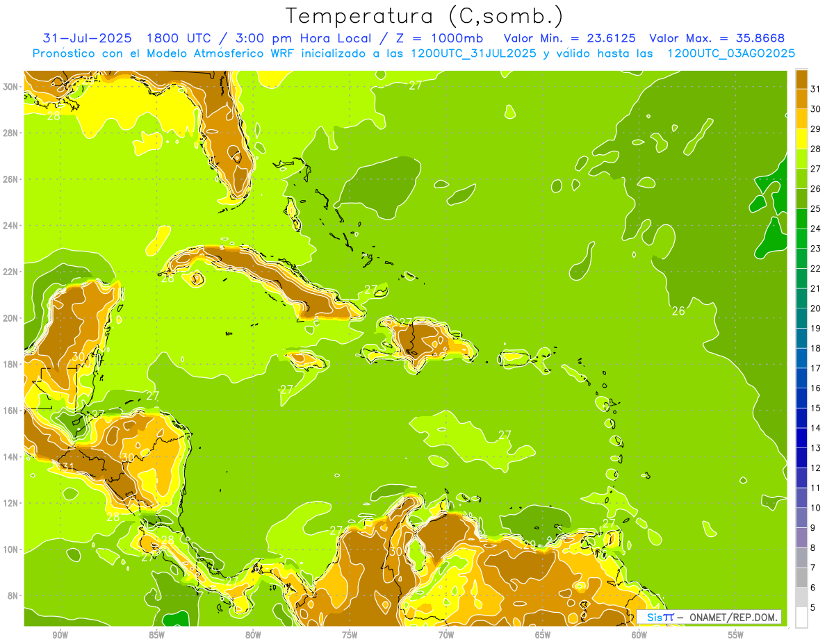Click white bottom swatch below 5

click(801, 618)
